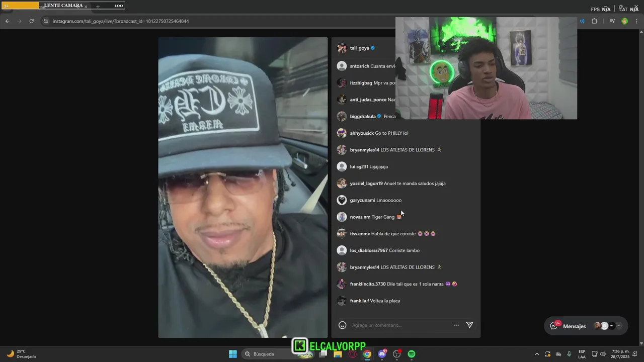Image resolution: width=644 pixels, height=362 pixels.
Task: Click the anti_judas_ponce username
Action: point(368,100)
